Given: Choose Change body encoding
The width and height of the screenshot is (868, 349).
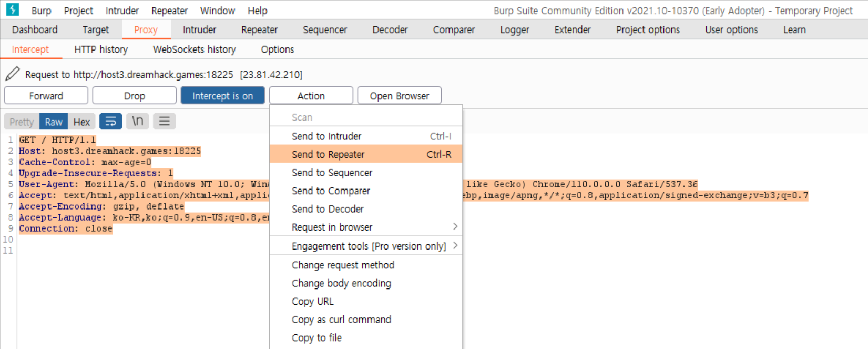Looking at the screenshot, I should point(366,283).
